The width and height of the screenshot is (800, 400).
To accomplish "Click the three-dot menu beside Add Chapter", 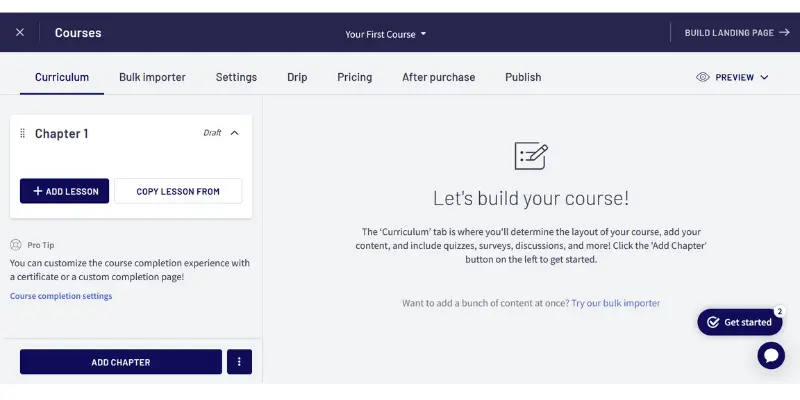I will [x=239, y=362].
